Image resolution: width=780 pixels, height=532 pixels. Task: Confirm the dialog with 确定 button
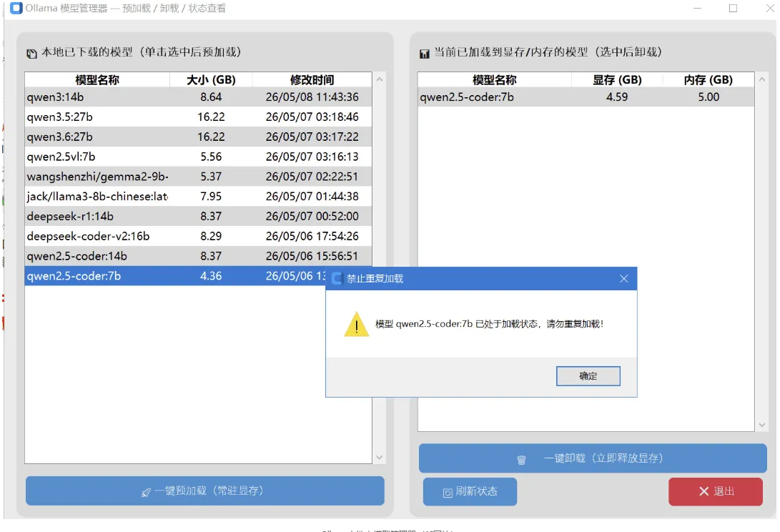point(588,376)
